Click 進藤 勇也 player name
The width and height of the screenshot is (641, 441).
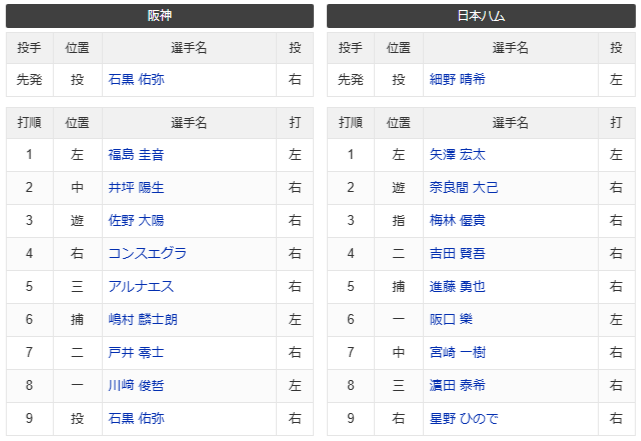coord(457,286)
